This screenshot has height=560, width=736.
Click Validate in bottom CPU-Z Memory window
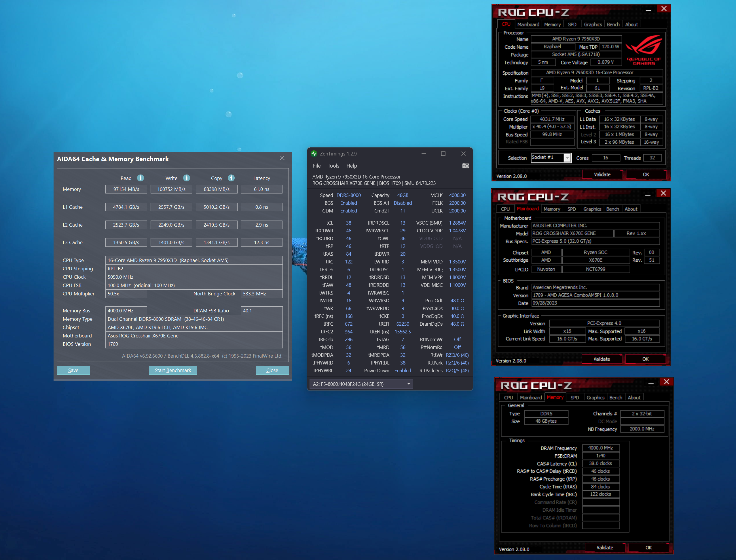point(604,548)
